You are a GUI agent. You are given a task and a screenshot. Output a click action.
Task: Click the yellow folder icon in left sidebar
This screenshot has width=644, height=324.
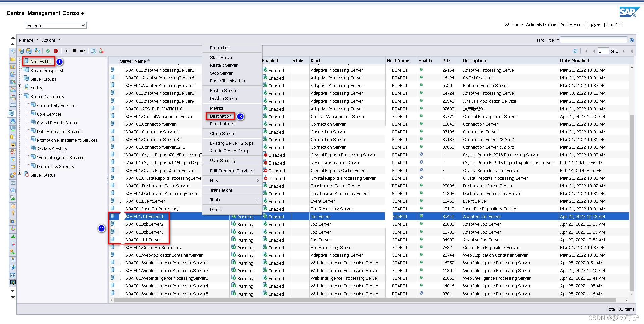(13, 59)
